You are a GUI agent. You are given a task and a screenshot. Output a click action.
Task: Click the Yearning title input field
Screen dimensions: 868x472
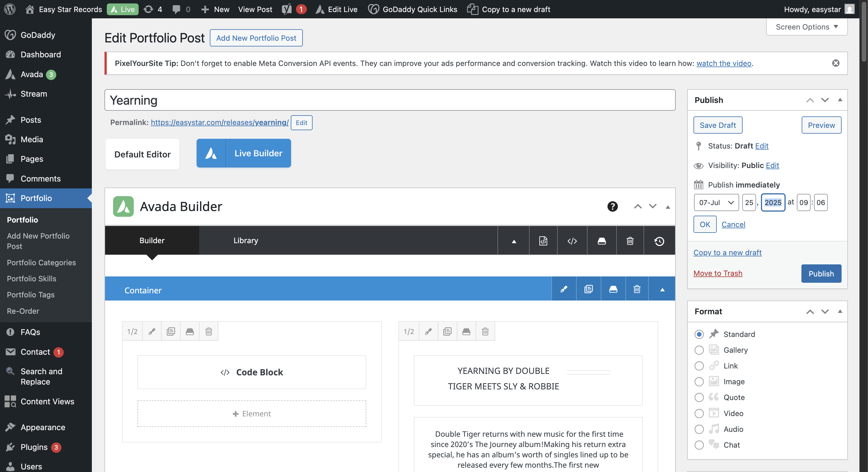[390, 100]
